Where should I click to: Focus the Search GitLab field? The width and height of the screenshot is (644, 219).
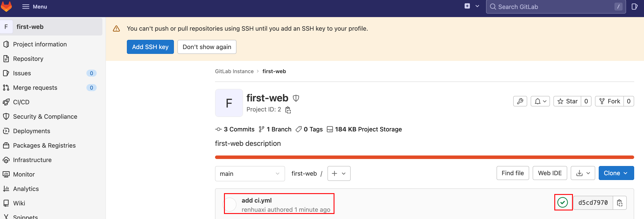point(555,7)
